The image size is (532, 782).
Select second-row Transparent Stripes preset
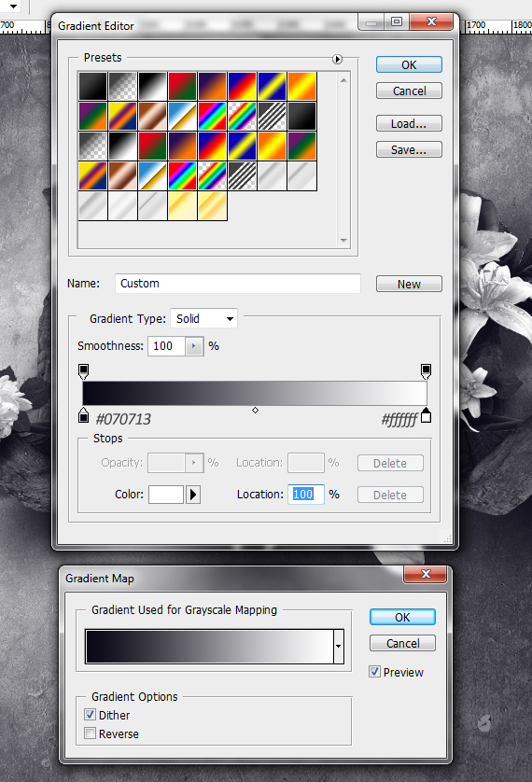point(272,117)
